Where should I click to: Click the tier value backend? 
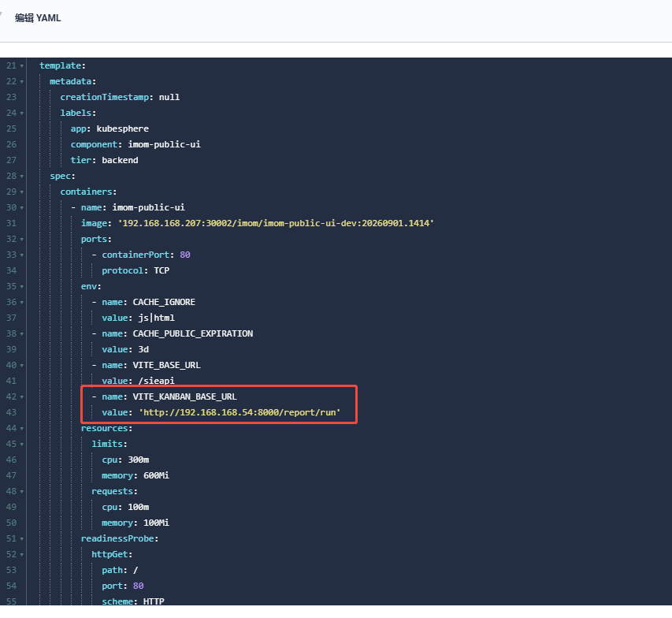(x=120, y=160)
